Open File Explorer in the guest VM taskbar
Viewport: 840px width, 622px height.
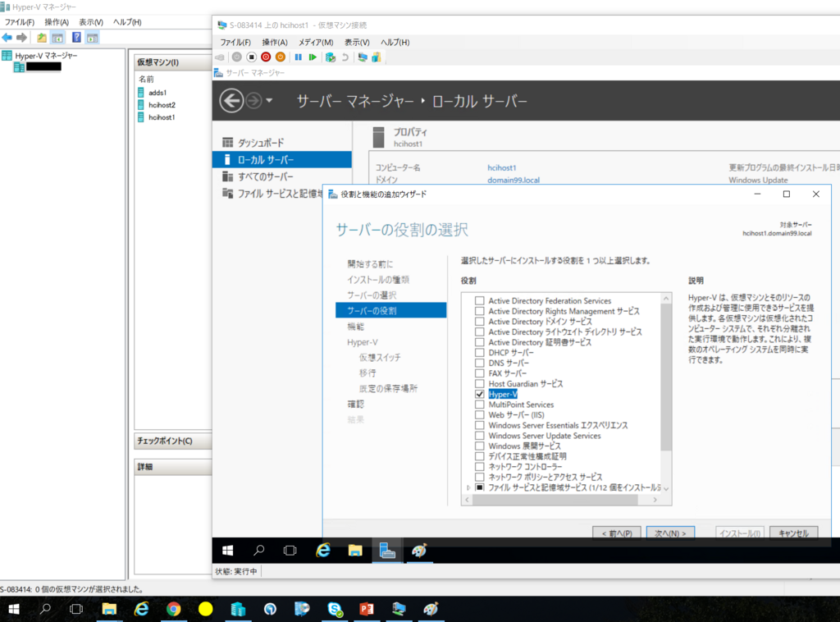pyautogui.click(x=355, y=551)
